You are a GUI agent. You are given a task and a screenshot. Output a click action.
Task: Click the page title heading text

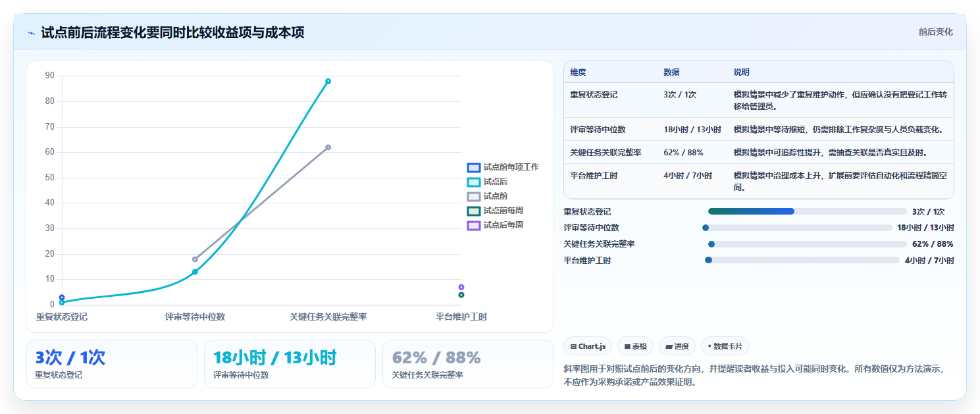click(172, 32)
